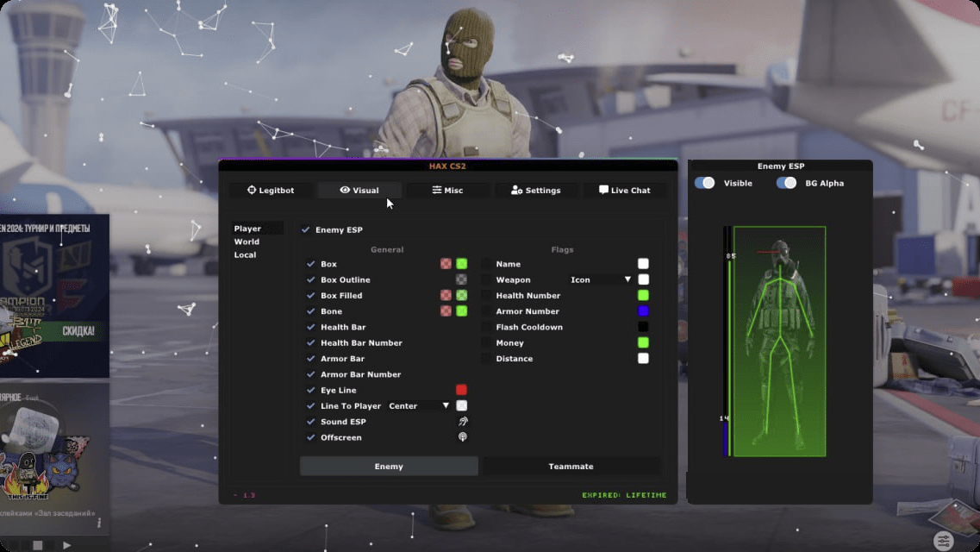The height and width of the screenshot is (552, 980).
Task: Open the red Eye Line color swatch
Action: point(461,391)
